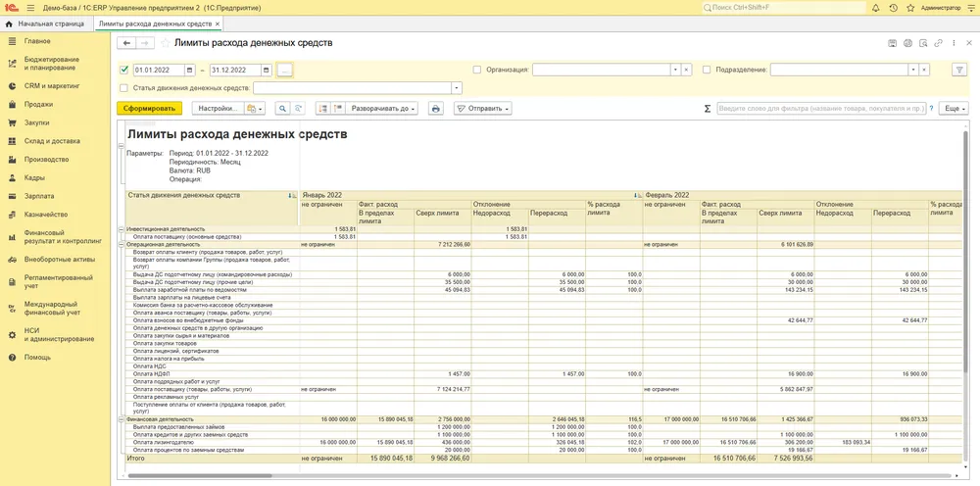
Task: Collapse the Операционная деятельность group
Action: coord(122,244)
